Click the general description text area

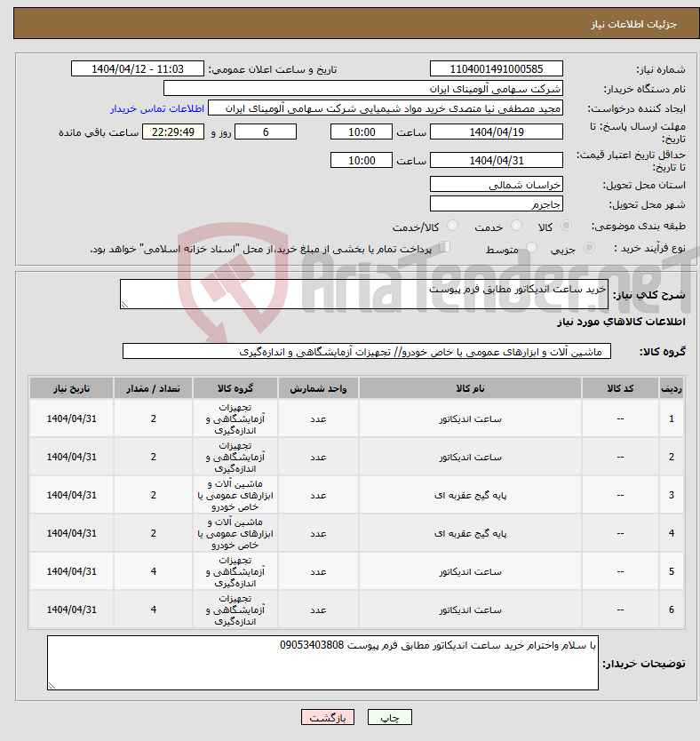click(x=364, y=294)
